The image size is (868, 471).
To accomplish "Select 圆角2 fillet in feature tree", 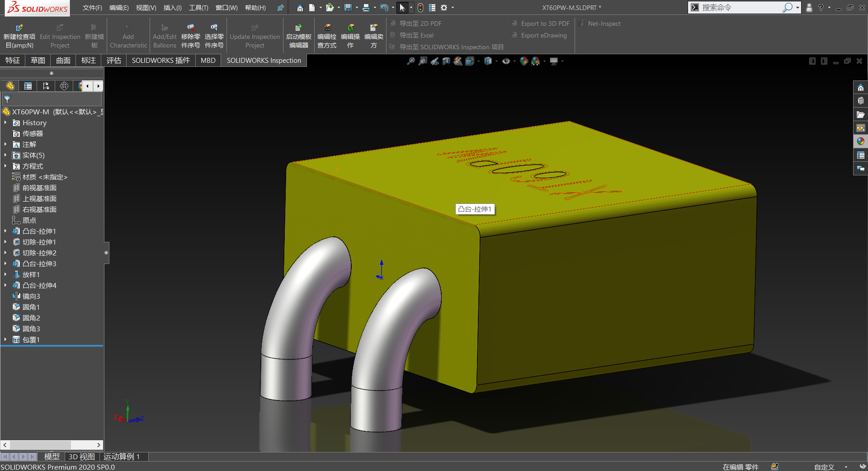I will [31, 318].
